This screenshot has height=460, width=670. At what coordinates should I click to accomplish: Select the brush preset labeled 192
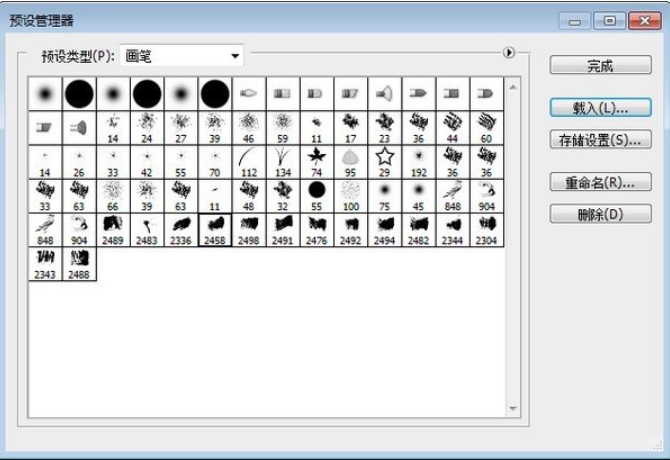[x=419, y=161]
